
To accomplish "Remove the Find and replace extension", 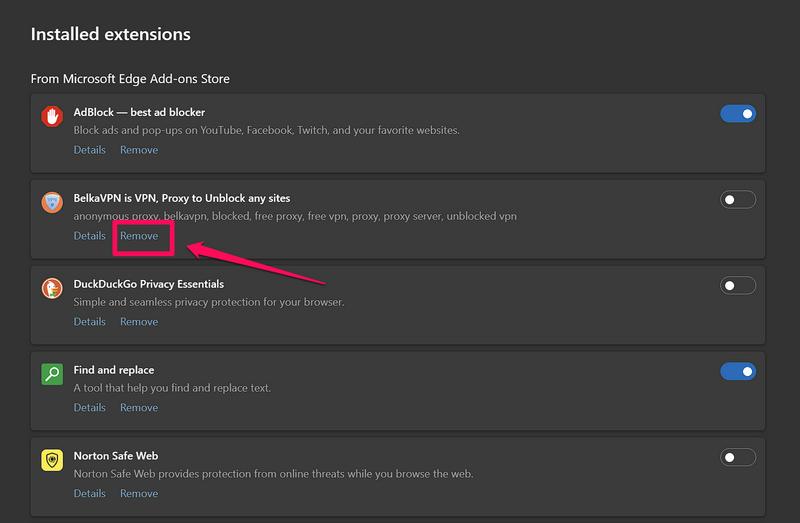I will (139, 408).
